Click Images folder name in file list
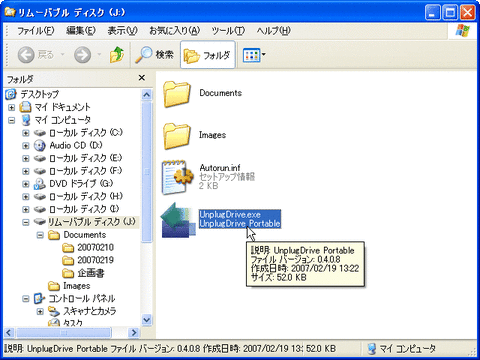The width and height of the screenshot is (480, 360). 212,135
